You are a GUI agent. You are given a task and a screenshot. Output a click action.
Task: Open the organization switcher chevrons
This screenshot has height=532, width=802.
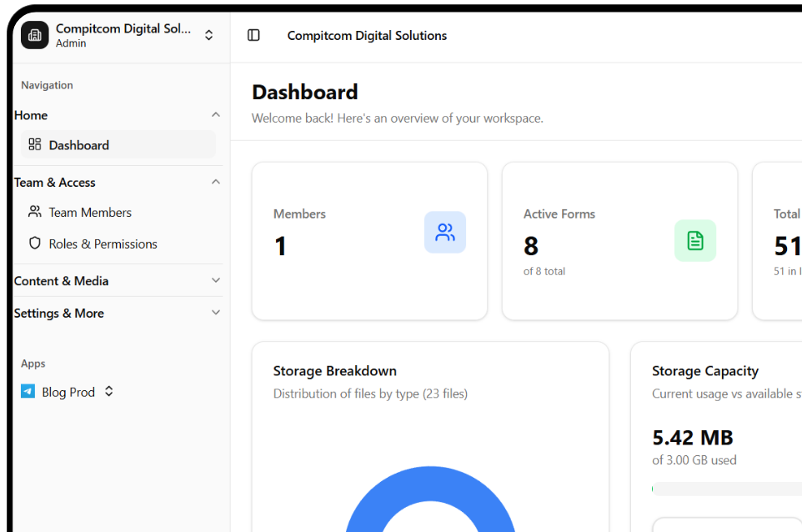pyautogui.click(x=208, y=35)
